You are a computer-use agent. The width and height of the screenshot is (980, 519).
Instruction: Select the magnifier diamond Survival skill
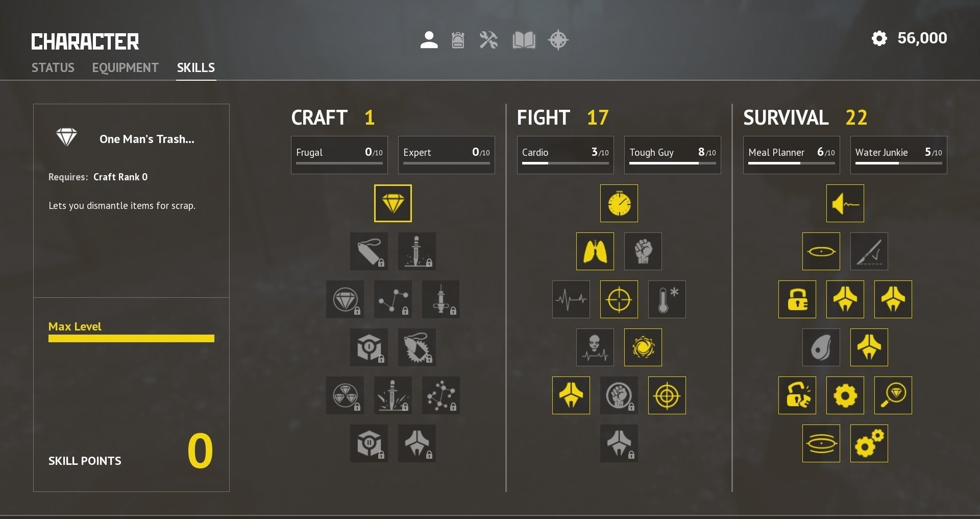[x=893, y=395]
